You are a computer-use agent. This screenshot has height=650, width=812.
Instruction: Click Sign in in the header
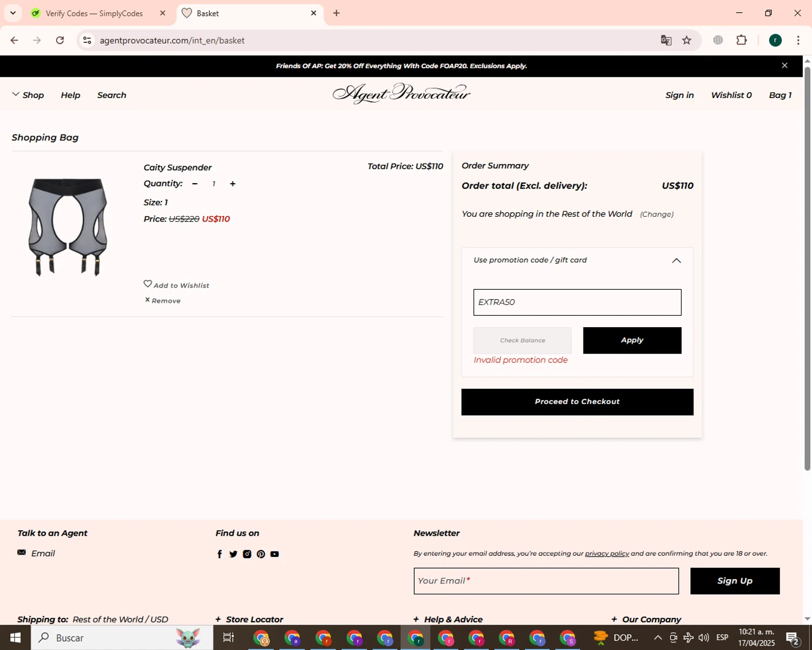(679, 95)
